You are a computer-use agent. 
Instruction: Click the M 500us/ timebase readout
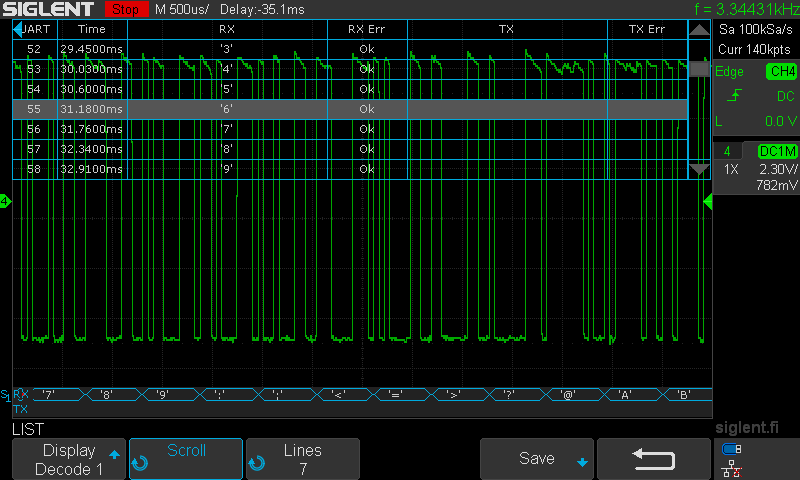[182, 9]
